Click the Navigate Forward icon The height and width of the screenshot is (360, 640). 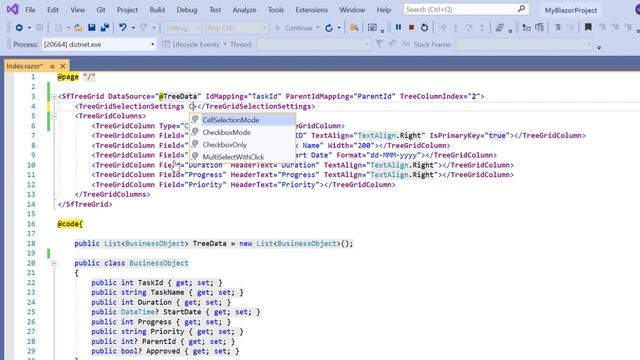[40, 28]
